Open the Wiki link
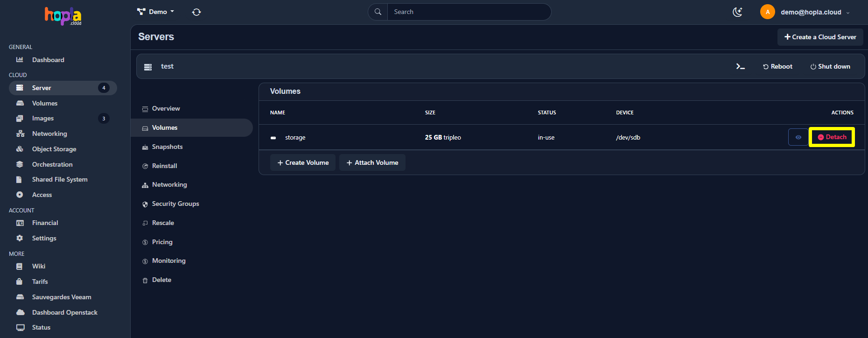The height and width of the screenshot is (338, 868). click(39, 266)
